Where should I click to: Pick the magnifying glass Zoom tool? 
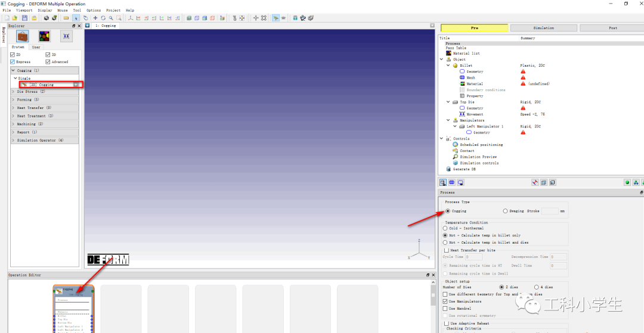click(x=111, y=18)
